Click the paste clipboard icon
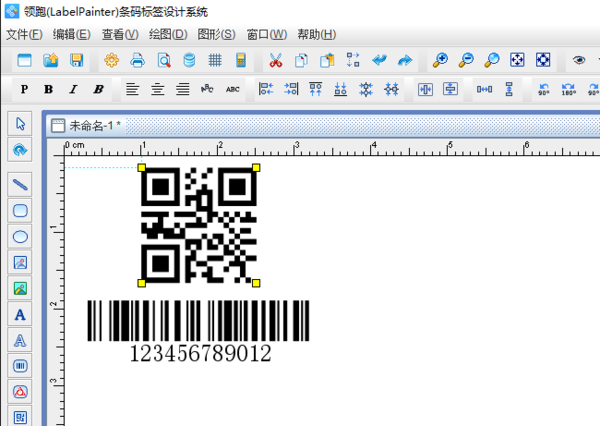 327,60
